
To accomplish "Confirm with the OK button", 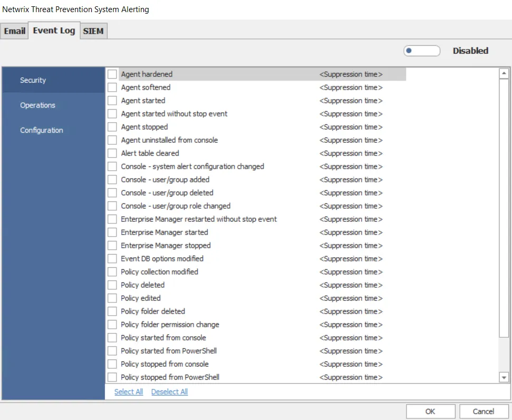I will [430, 411].
